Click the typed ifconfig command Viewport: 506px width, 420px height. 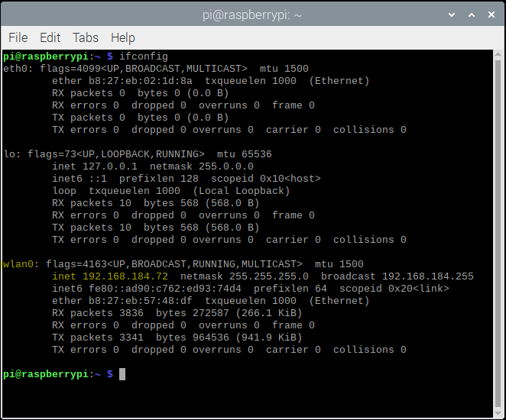[x=144, y=57]
